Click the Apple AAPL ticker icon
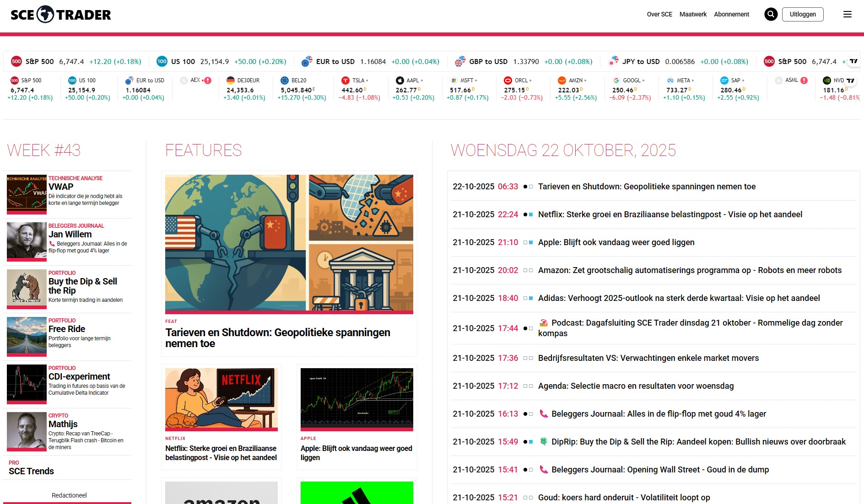This screenshot has height=504, width=864. pyautogui.click(x=400, y=80)
